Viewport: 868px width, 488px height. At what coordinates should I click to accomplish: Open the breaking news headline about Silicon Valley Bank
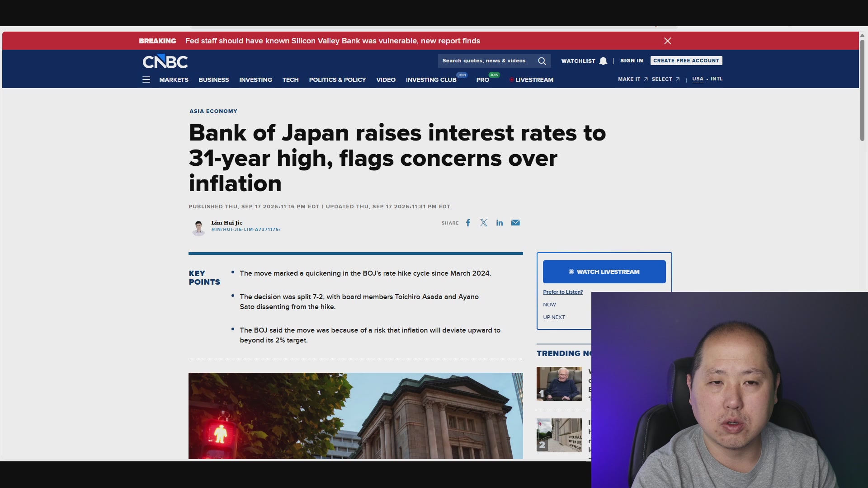coord(332,41)
